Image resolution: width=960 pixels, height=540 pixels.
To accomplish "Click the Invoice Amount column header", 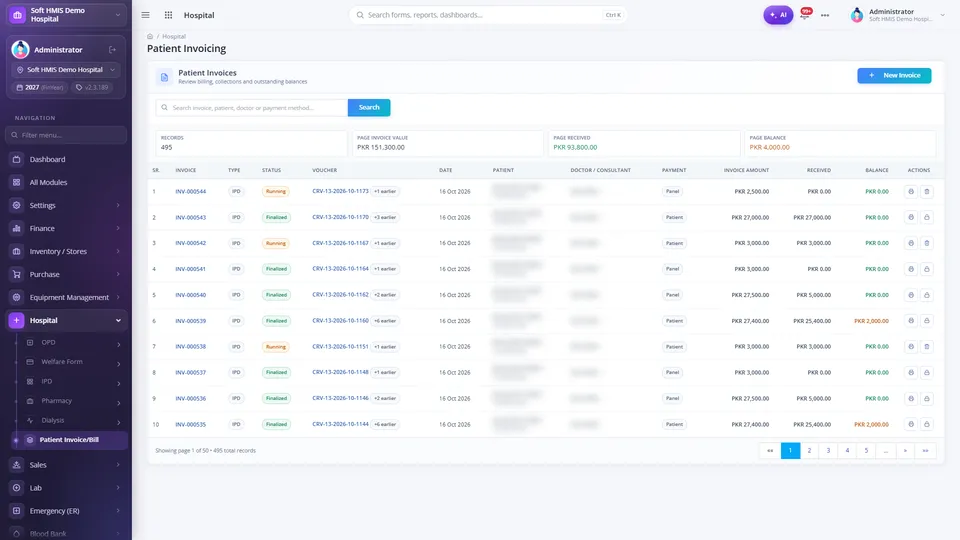I will coord(746,170).
